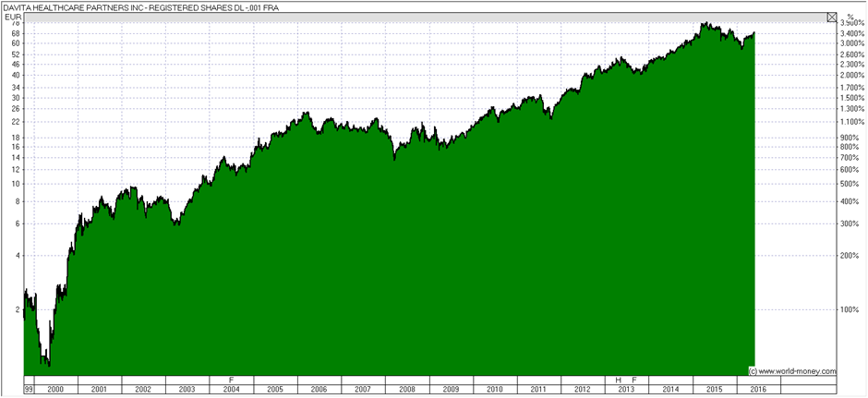Click the 60 value on EUR axis
The height and width of the screenshot is (398, 868).
(16, 43)
